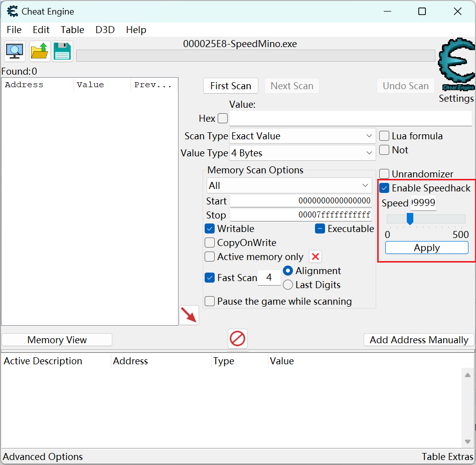Click the First Scan button

pos(231,86)
